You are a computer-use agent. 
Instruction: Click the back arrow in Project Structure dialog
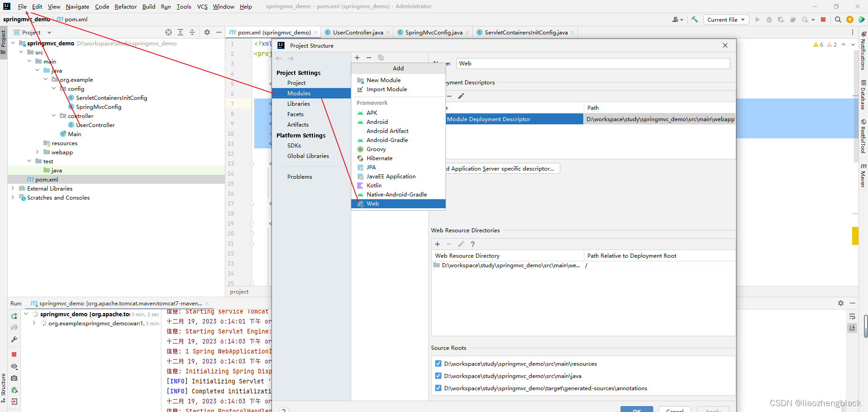[279, 59]
